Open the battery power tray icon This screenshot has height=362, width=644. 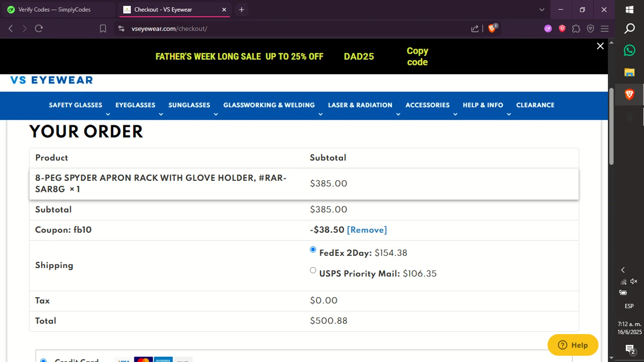pyautogui.click(x=623, y=293)
